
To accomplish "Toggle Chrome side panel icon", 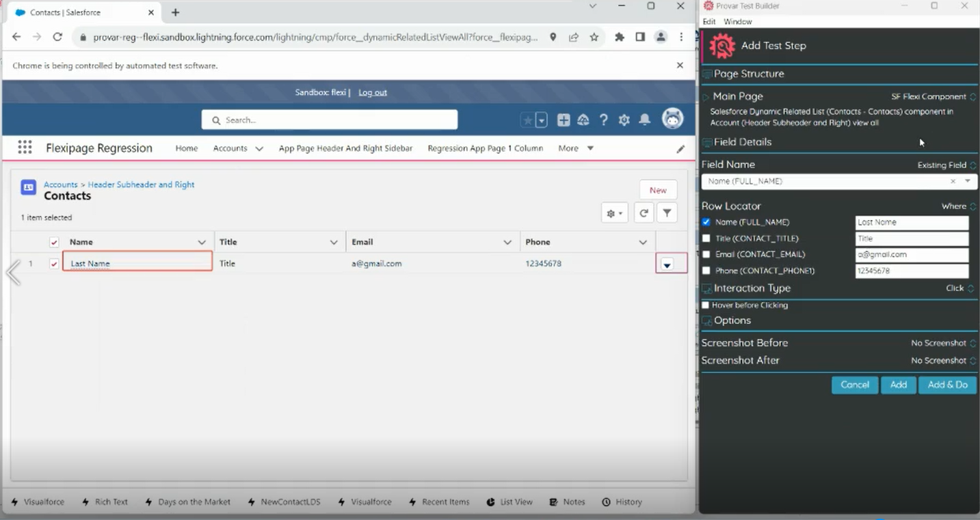I will pyautogui.click(x=640, y=37).
